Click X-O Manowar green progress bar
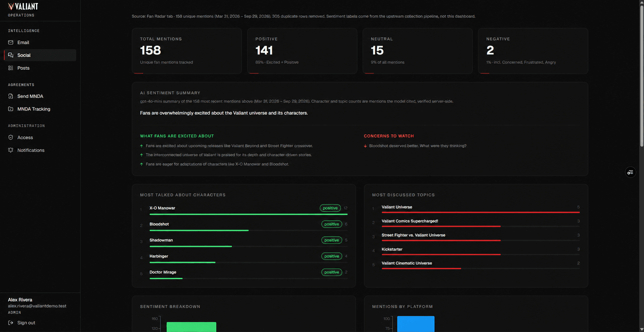 point(248,214)
